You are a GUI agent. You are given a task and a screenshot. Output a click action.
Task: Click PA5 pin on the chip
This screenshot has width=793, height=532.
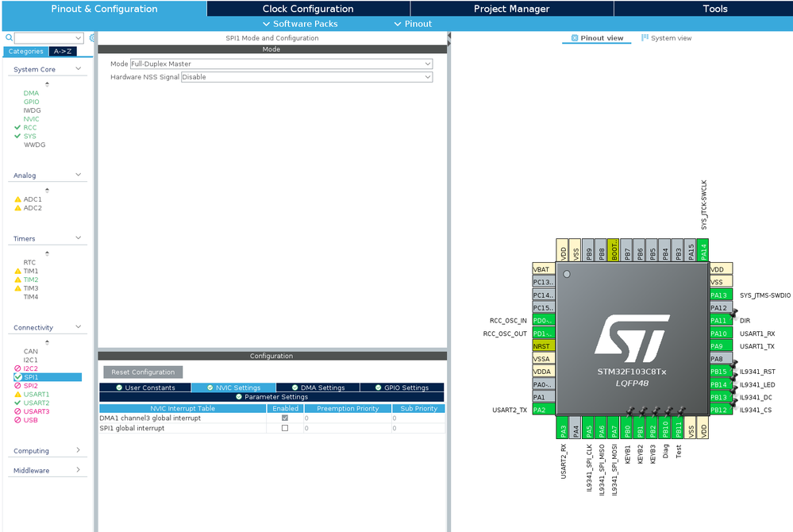[588, 428]
